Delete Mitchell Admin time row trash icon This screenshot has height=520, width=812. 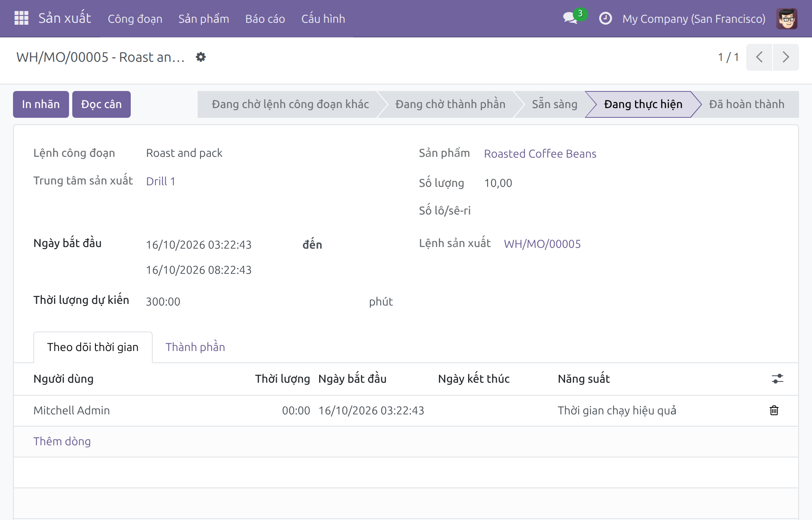pos(774,410)
